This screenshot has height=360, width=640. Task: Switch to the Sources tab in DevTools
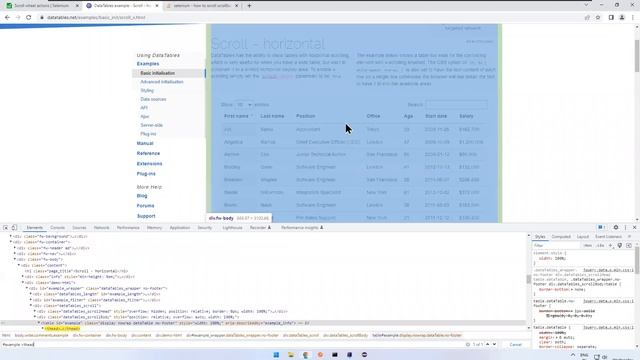tap(79, 228)
